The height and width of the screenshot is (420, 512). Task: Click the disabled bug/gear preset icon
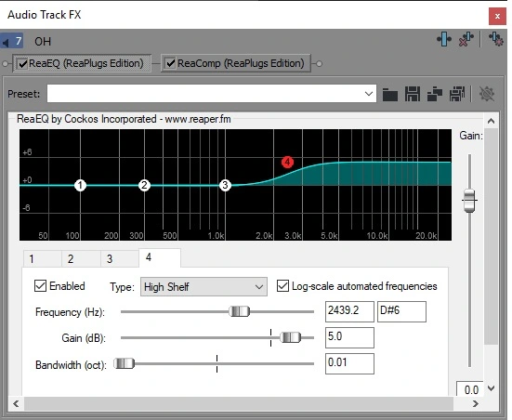coord(487,94)
